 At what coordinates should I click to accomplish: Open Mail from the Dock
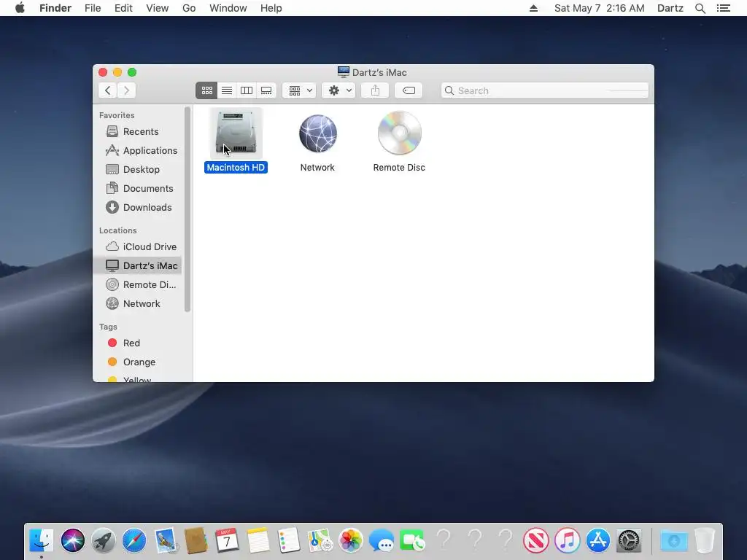click(x=165, y=540)
